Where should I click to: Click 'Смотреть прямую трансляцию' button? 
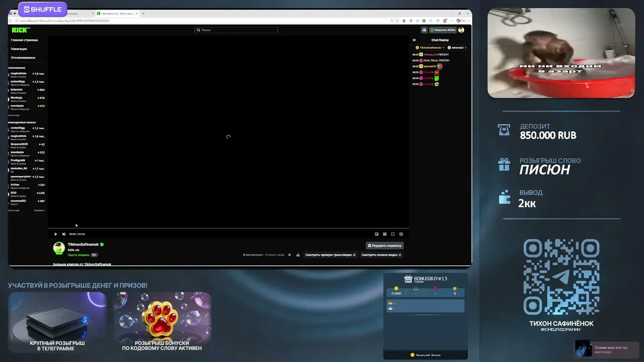point(330,255)
